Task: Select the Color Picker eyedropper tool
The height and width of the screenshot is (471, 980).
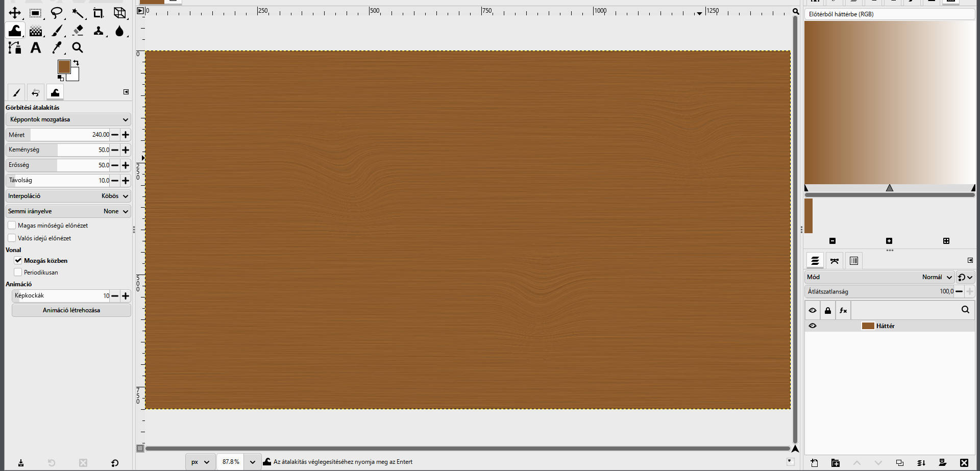Action: 57,48
